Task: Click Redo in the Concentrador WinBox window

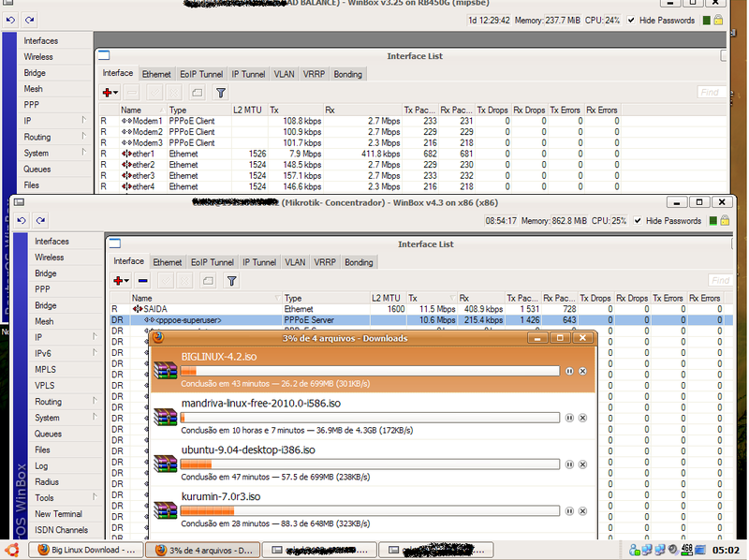Action: pos(40,220)
